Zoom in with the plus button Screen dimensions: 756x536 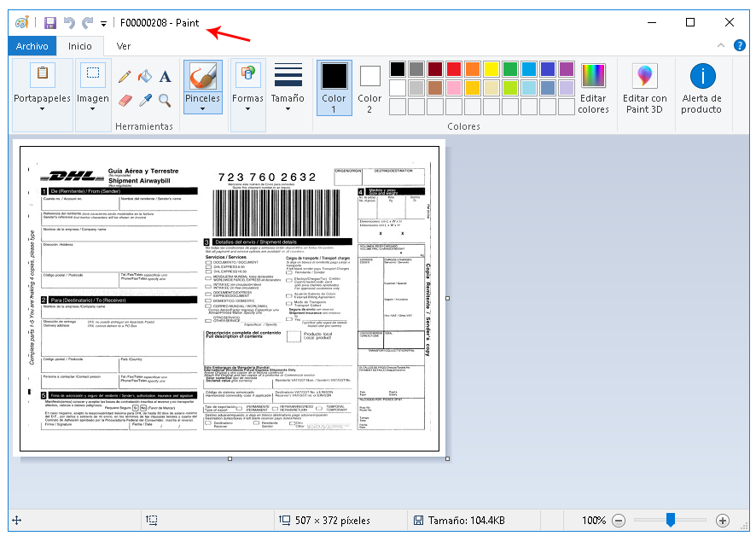(x=722, y=521)
